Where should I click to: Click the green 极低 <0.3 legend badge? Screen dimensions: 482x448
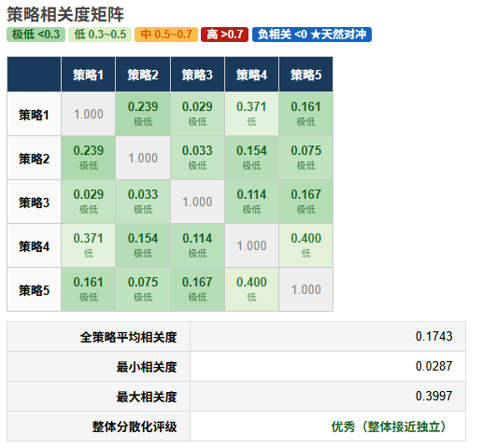click(x=35, y=35)
